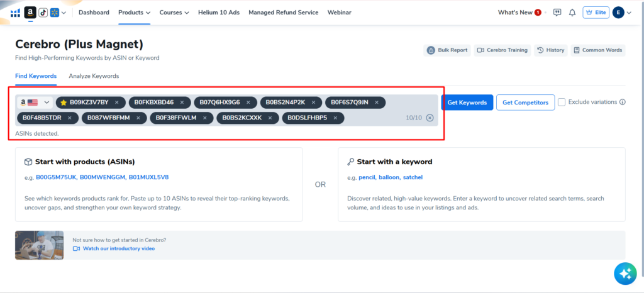Open the AI assistant sparkle button
The width and height of the screenshot is (644, 293).
625,274
